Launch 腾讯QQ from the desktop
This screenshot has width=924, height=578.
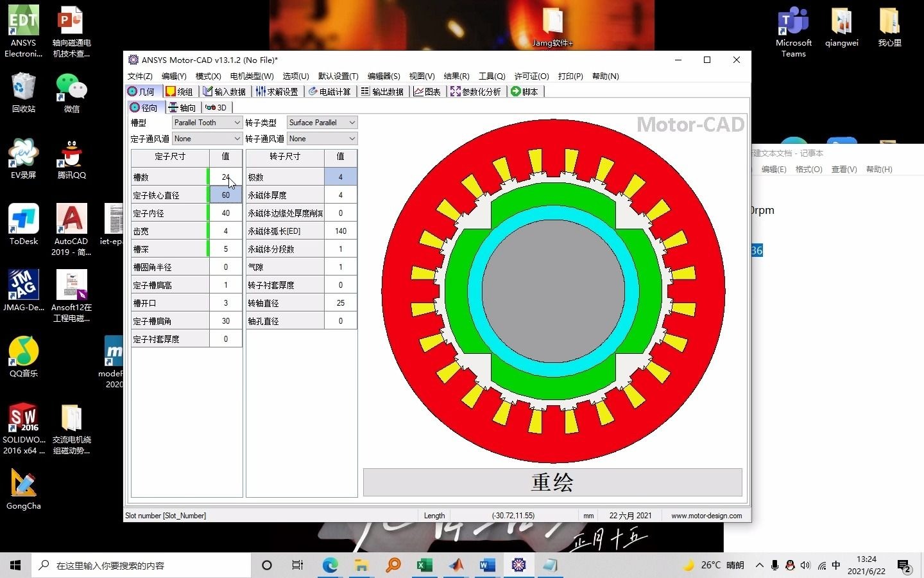point(71,158)
